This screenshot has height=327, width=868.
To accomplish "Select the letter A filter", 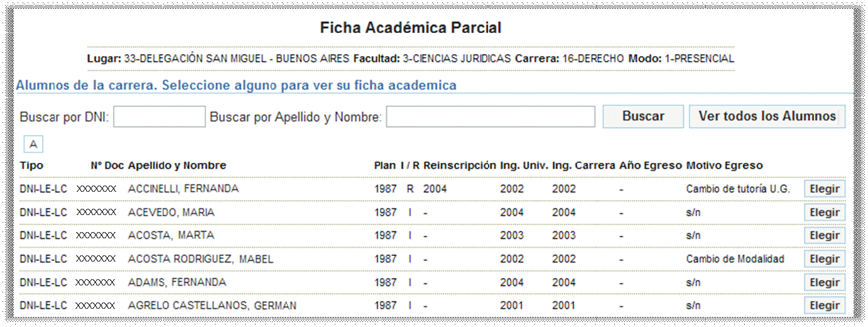I will 33,145.
